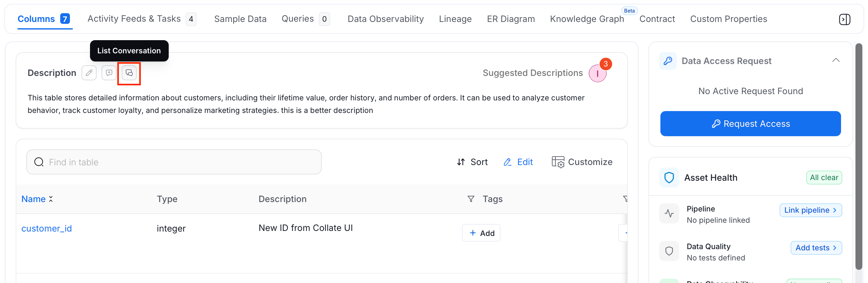Open the List Conversation icon
868x283 pixels.
coord(129,73)
